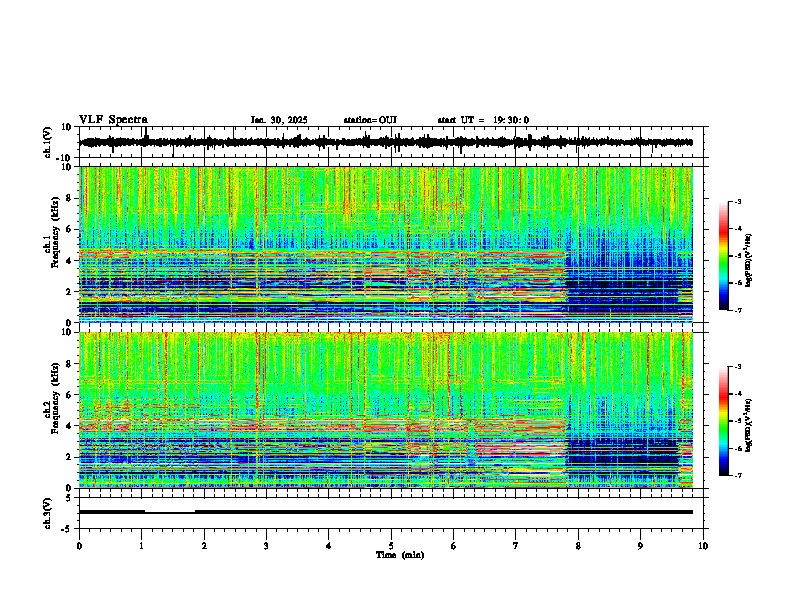
Task: Click the "9" tick on the time axis
Action: (640, 546)
